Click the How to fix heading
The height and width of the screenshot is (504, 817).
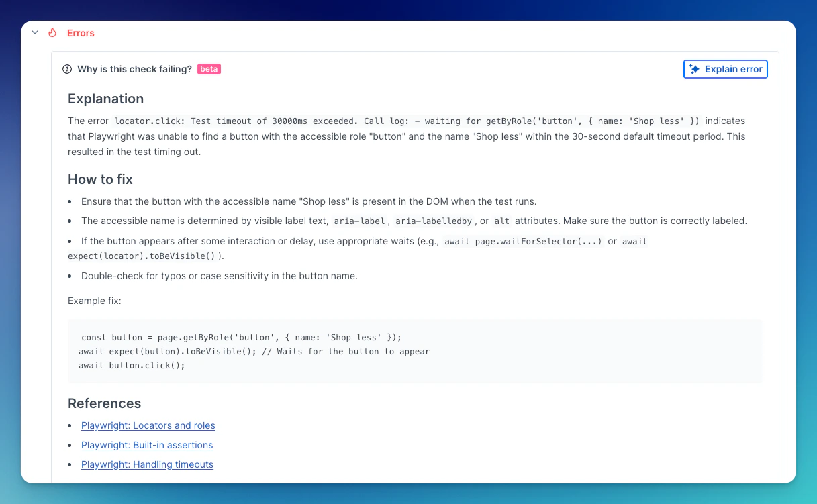pyautogui.click(x=100, y=179)
